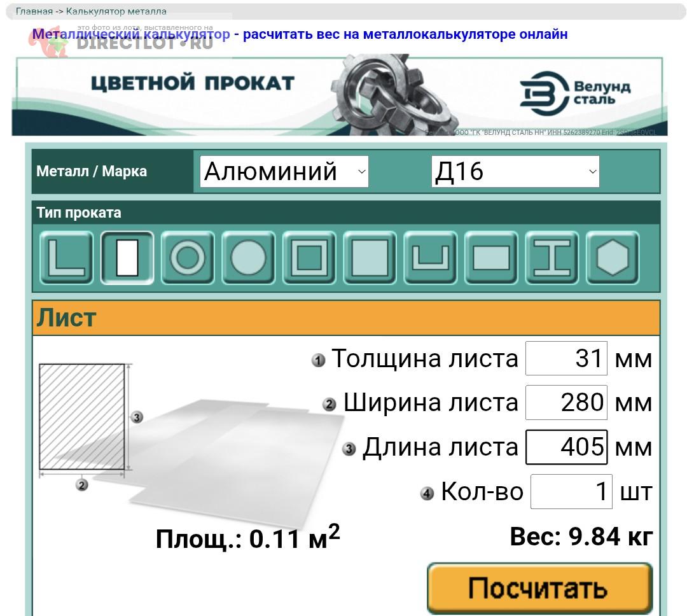Click the Главная breadcrumb link

click(34, 11)
